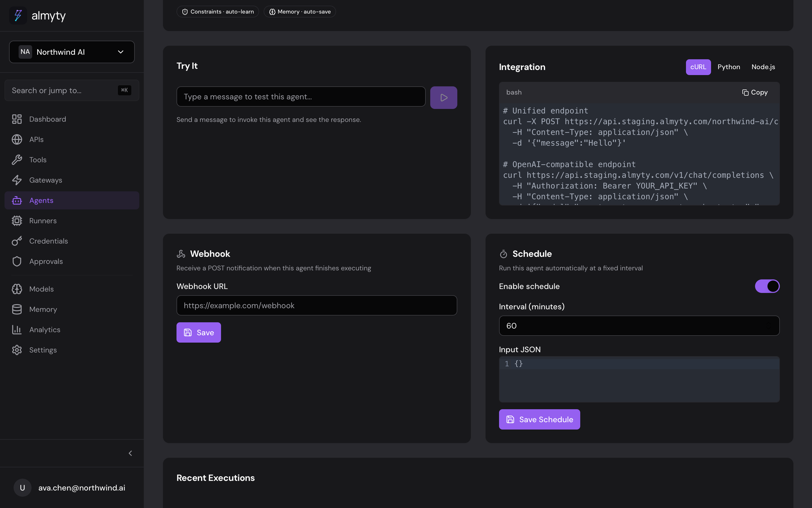
Task: Switch to the cURL tab
Action: [x=698, y=67]
